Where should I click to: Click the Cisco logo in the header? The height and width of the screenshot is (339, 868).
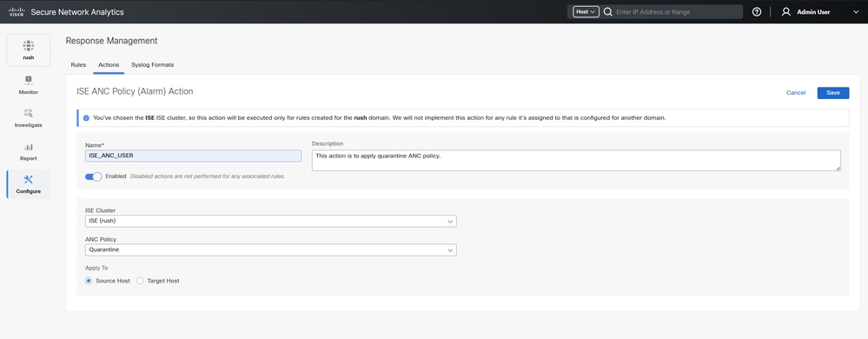pyautogui.click(x=16, y=11)
